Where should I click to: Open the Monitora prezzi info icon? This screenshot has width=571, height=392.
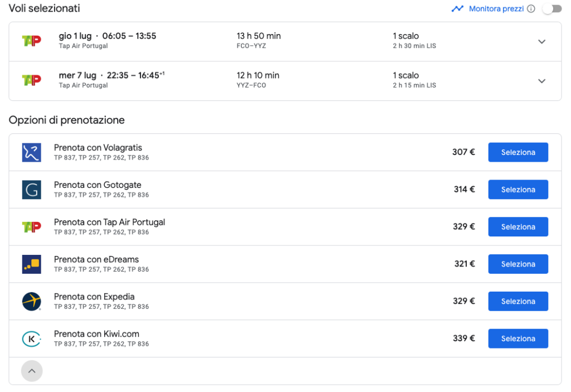pos(531,9)
